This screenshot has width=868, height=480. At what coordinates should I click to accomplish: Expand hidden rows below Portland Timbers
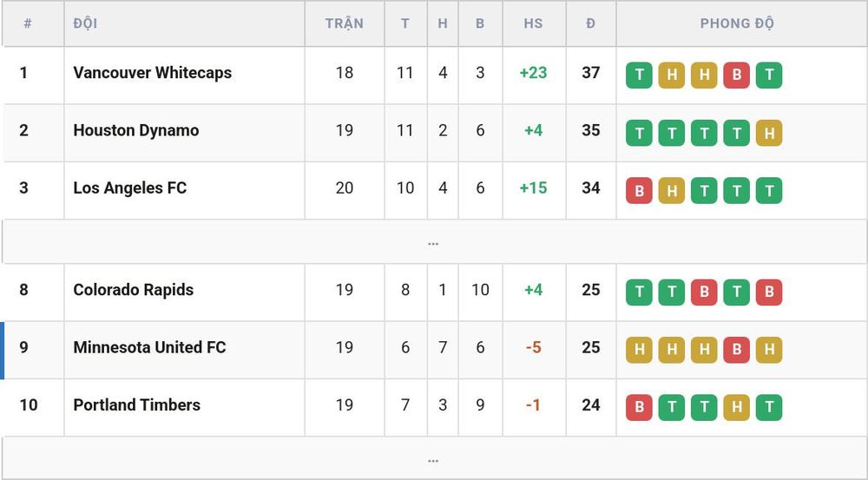click(433, 459)
